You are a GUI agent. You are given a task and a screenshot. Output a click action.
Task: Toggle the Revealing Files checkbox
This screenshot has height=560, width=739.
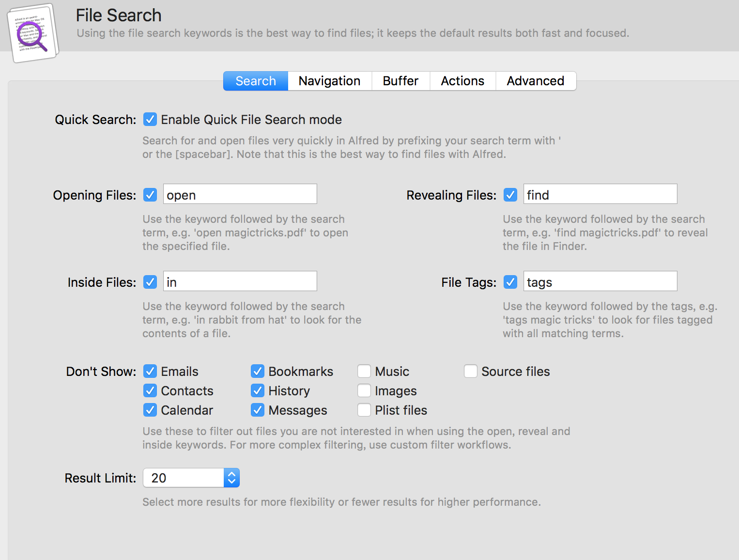pos(510,195)
